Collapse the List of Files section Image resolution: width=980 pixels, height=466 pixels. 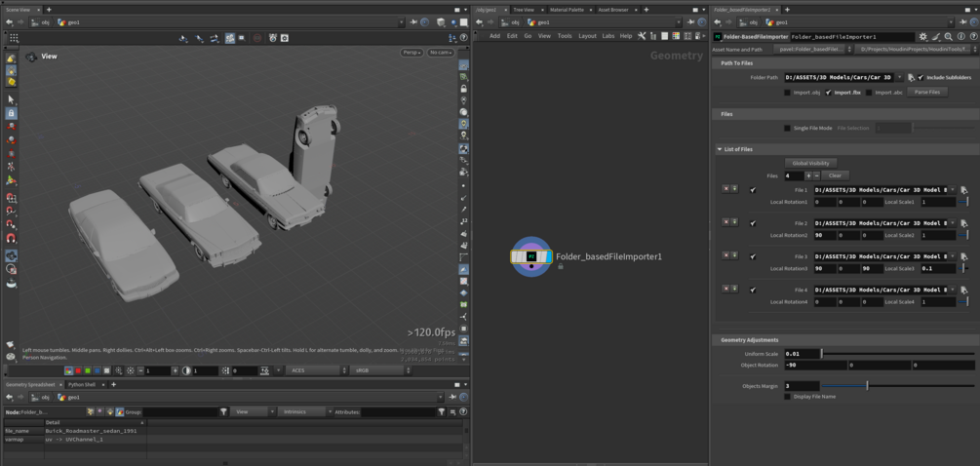tap(719, 149)
